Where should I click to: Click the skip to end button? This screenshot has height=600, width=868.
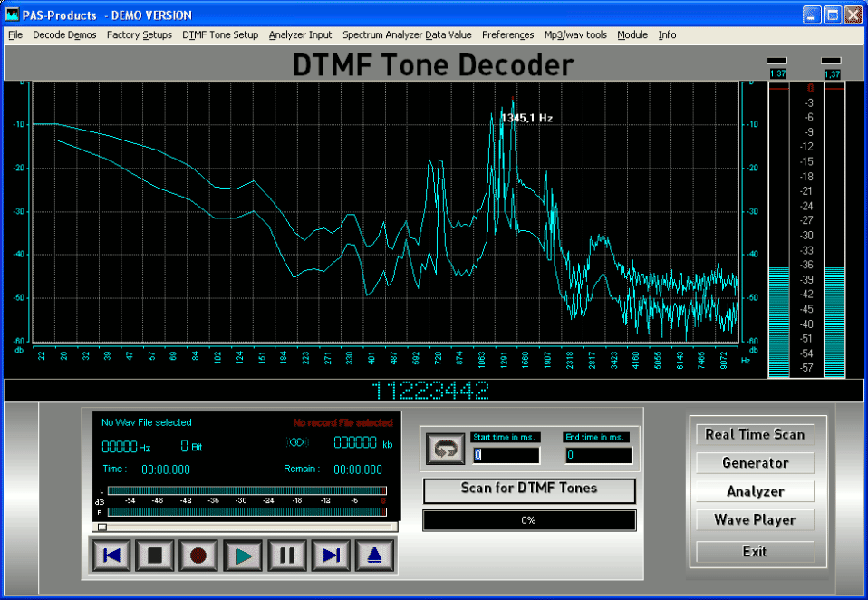(x=331, y=556)
